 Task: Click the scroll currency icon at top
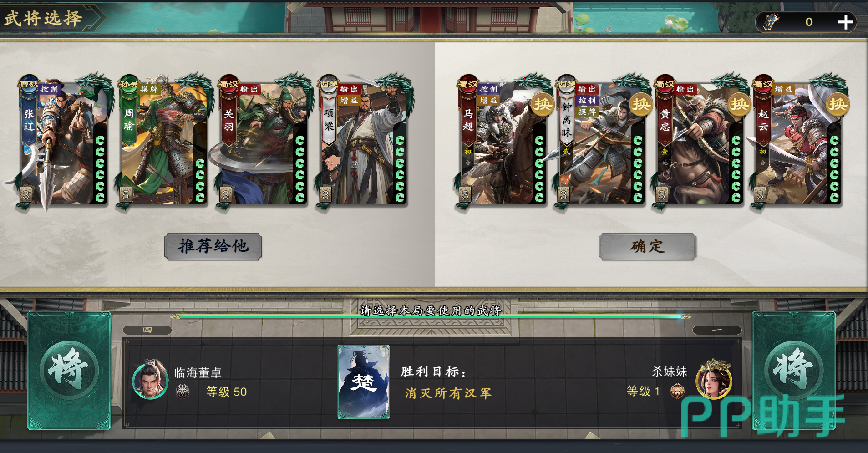771,22
